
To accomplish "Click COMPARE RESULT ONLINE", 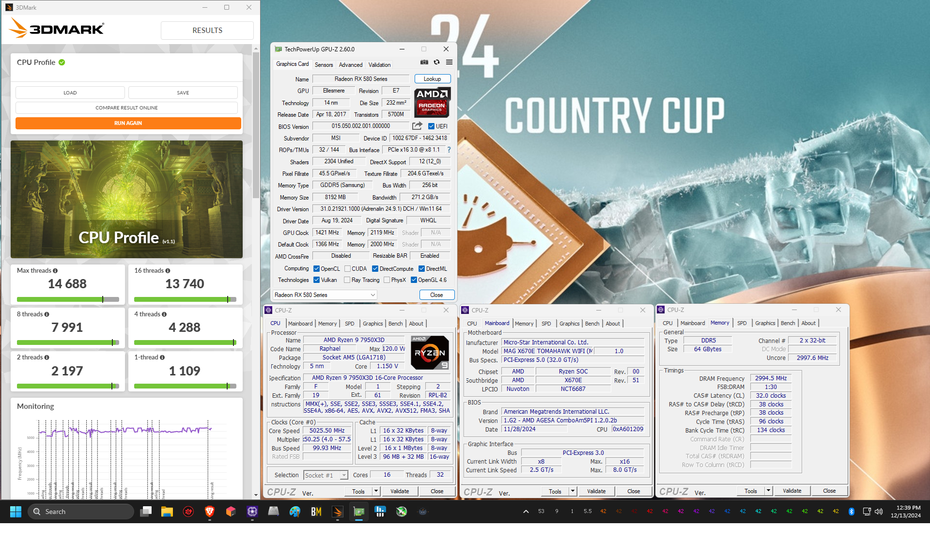I will coord(126,108).
